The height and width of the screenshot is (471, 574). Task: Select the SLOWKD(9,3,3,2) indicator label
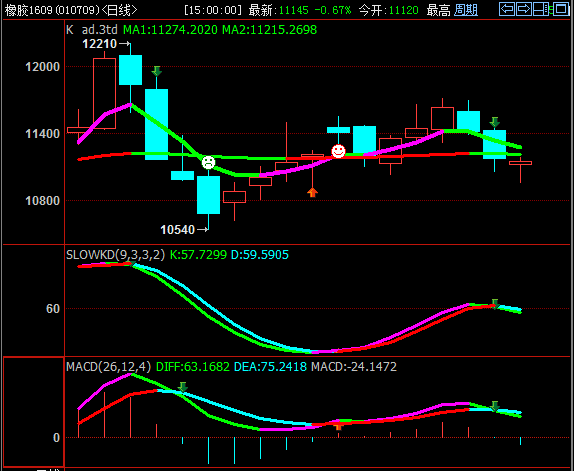115,255
